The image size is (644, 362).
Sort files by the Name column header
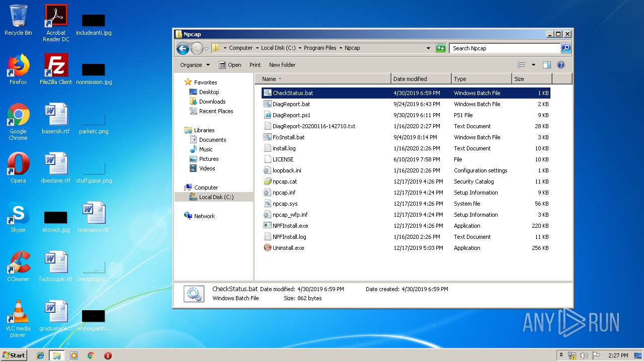click(323, 79)
